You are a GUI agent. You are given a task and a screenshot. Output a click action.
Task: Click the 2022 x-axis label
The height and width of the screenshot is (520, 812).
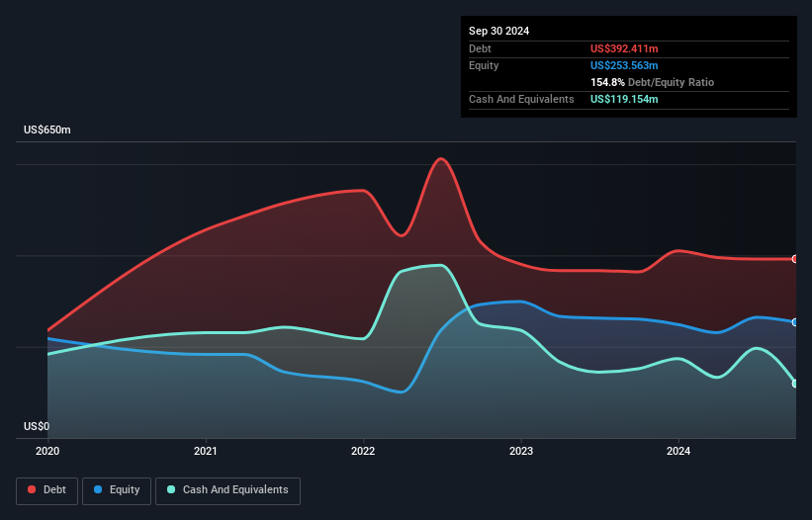point(363,451)
